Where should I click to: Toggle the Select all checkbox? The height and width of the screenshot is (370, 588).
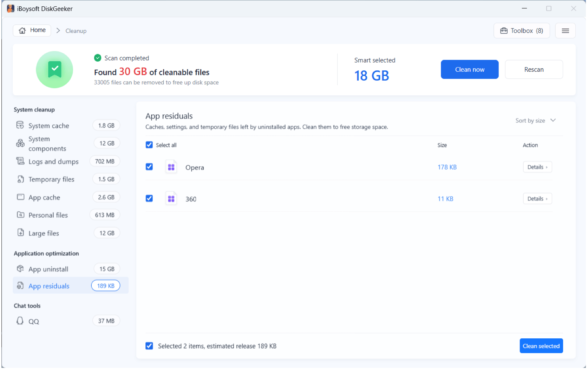point(149,145)
